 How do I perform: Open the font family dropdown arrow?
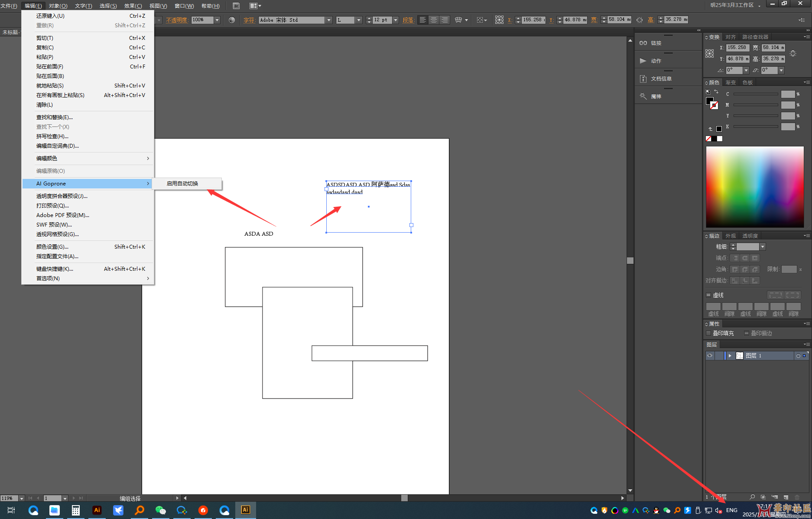(x=329, y=20)
